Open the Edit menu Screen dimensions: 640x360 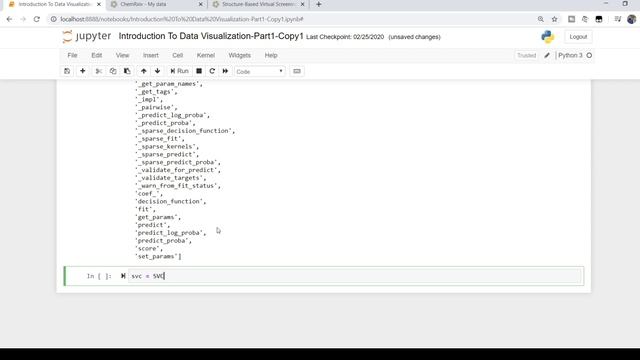(x=97, y=55)
